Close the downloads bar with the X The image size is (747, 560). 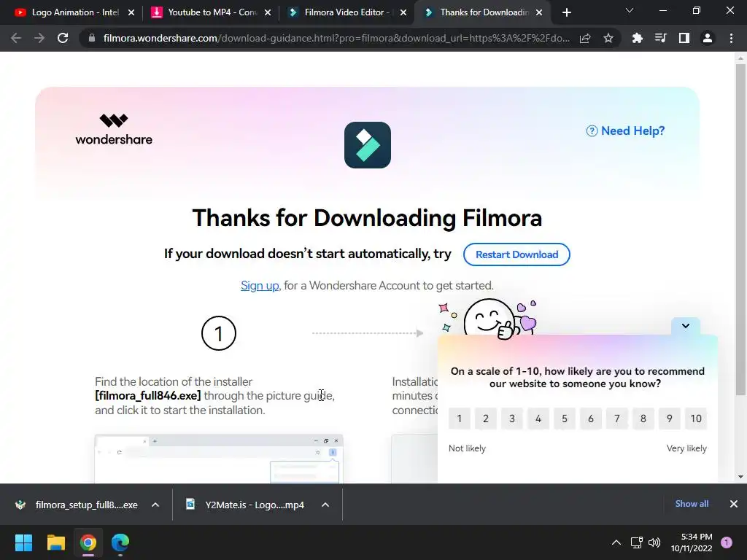pos(734,504)
